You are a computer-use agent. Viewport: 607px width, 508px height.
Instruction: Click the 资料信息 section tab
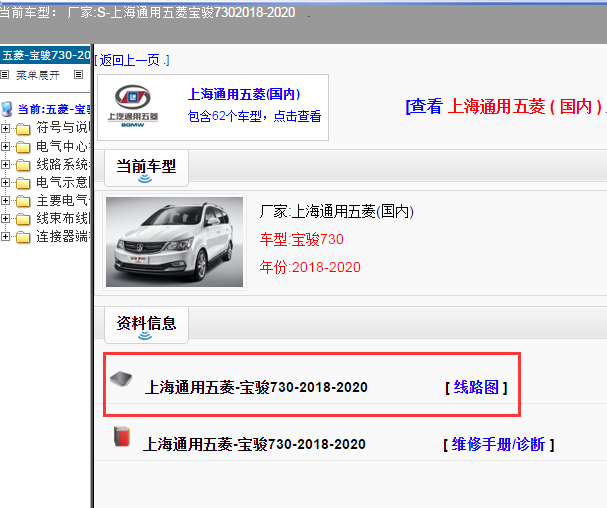pyautogui.click(x=146, y=325)
